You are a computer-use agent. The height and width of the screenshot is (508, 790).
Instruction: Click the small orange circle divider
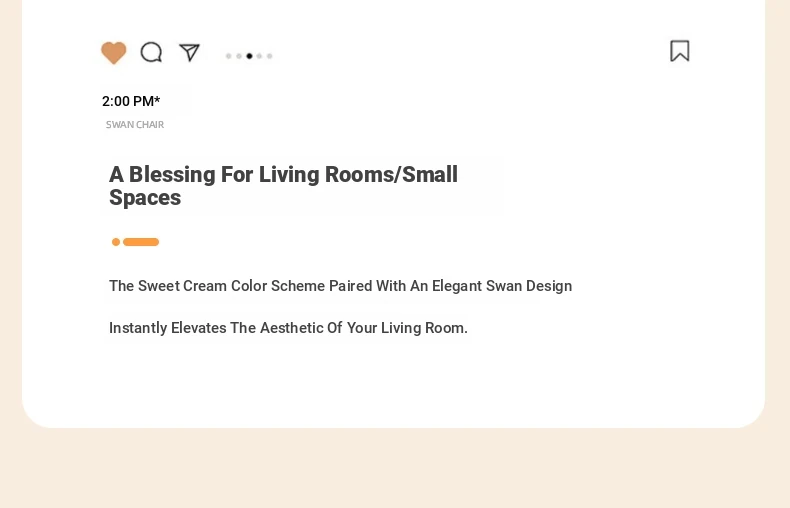tap(116, 242)
